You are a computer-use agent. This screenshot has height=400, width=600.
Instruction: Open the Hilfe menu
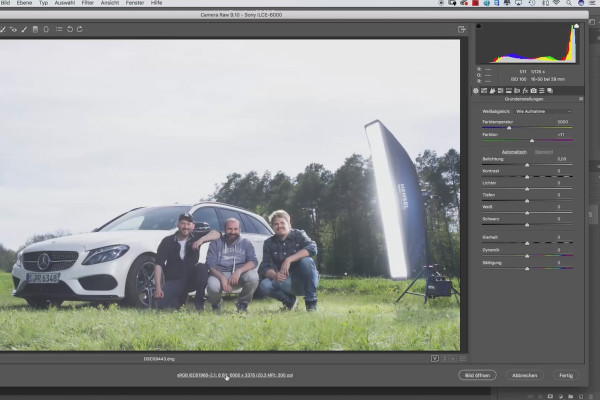click(157, 3)
